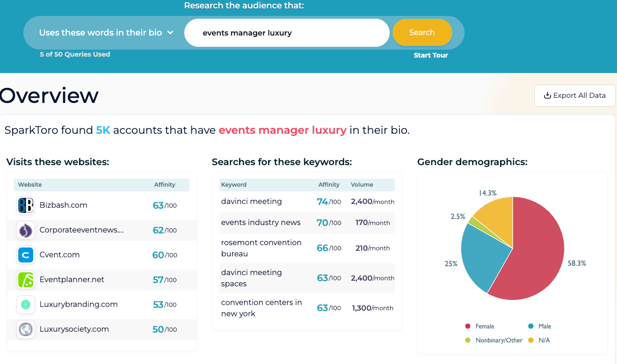Click the 2.5% pie chart label
Image resolution: width=617 pixels, height=364 pixels.
[458, 217]
